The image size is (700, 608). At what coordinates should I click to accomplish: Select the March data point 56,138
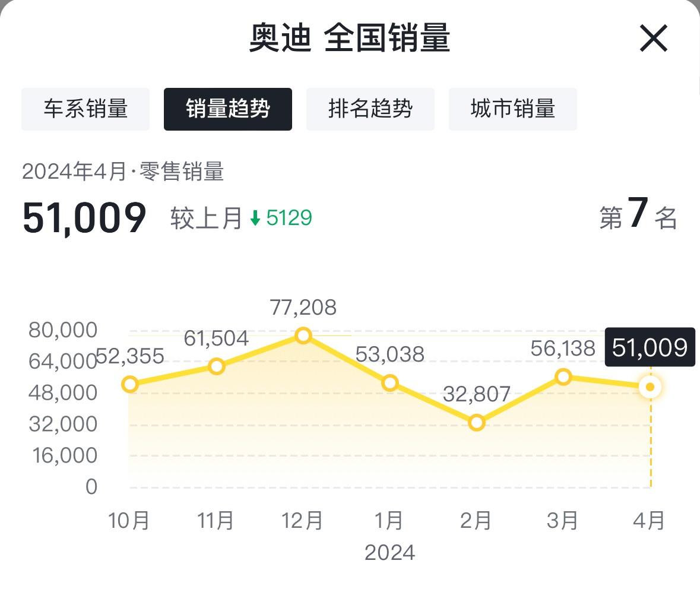pyautogui.click(x=563, y=377)
